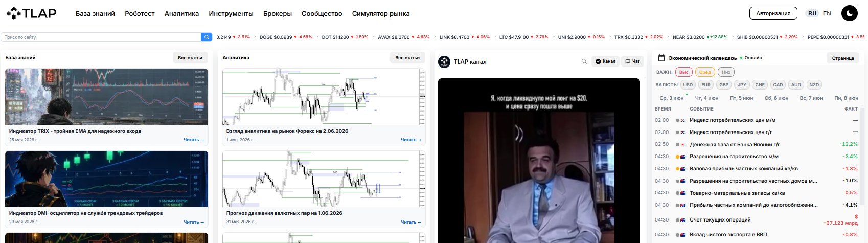Click DOGE $0.0939 ticker item
Image resolution: width=868 pixels, height=243 pixels.
coord(286,37)
